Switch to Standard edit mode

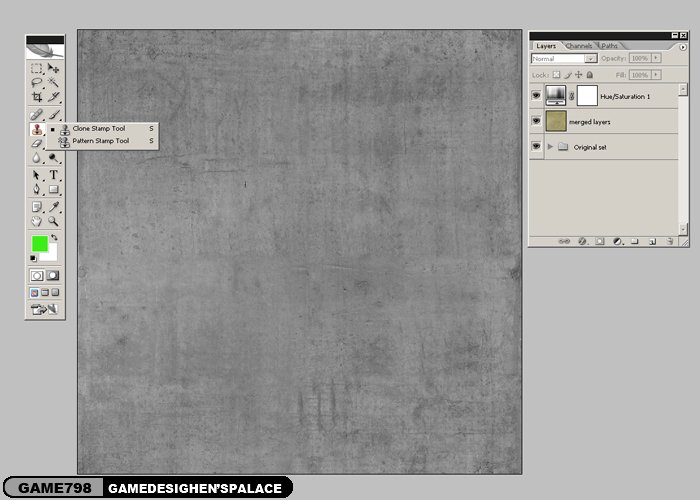tap(37, 275)
